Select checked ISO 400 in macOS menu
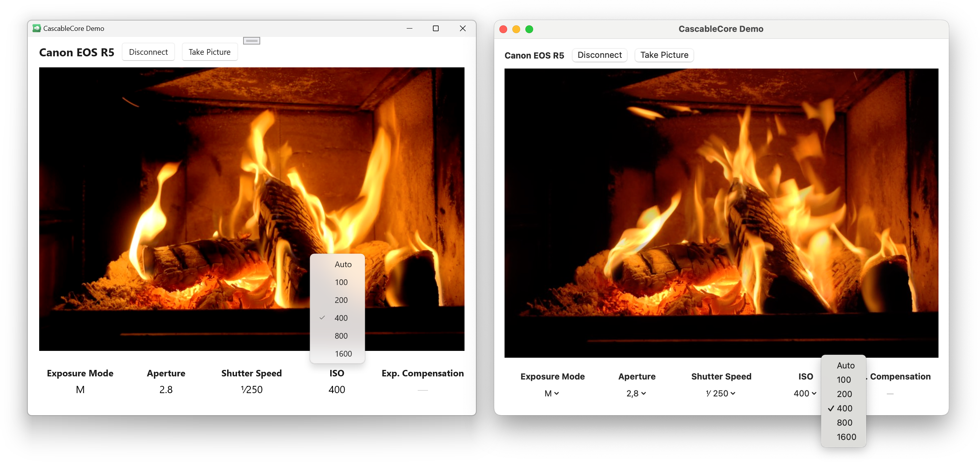 844,408
